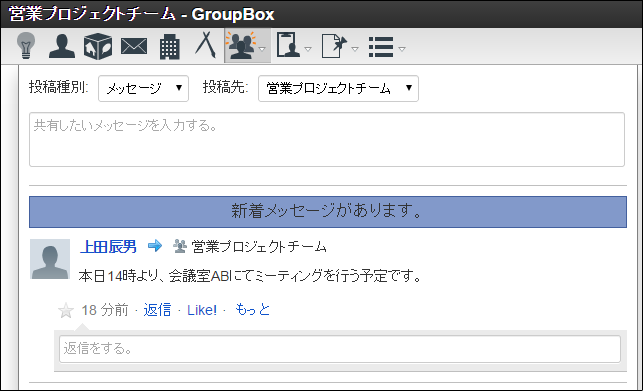643x391 pixels.
Task: Open 上田辰男 profile link
Action: click(x=108, y=247)
